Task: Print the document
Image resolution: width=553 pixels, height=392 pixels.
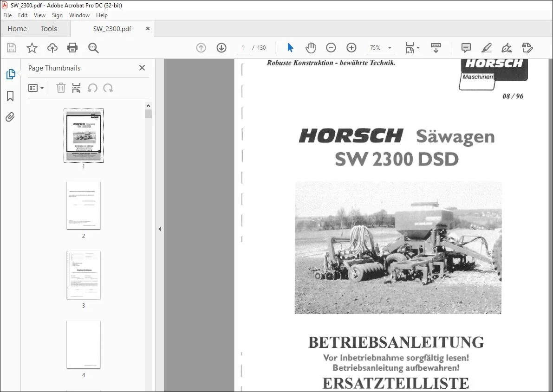Action: click(72, 48)
